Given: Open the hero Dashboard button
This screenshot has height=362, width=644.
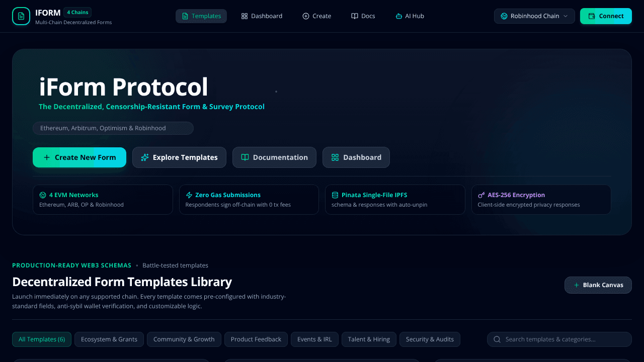Looking at the screenshot, I should 356,157.
